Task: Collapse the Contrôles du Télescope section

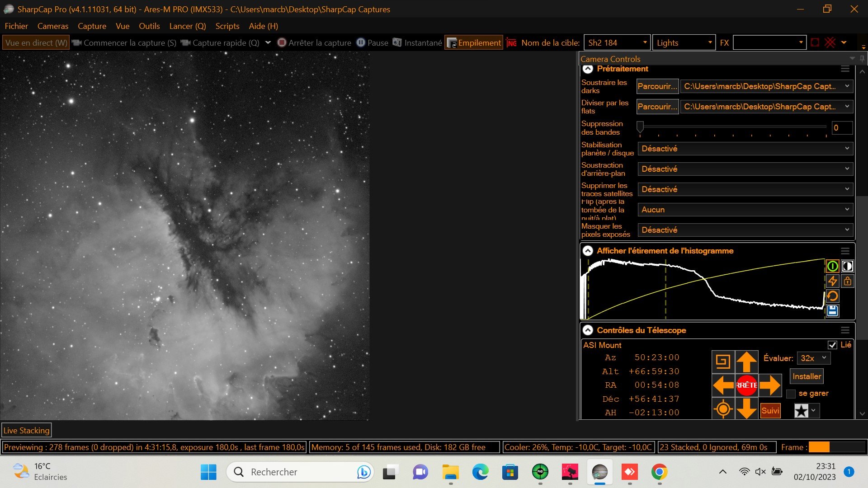Action: (588, 330)
